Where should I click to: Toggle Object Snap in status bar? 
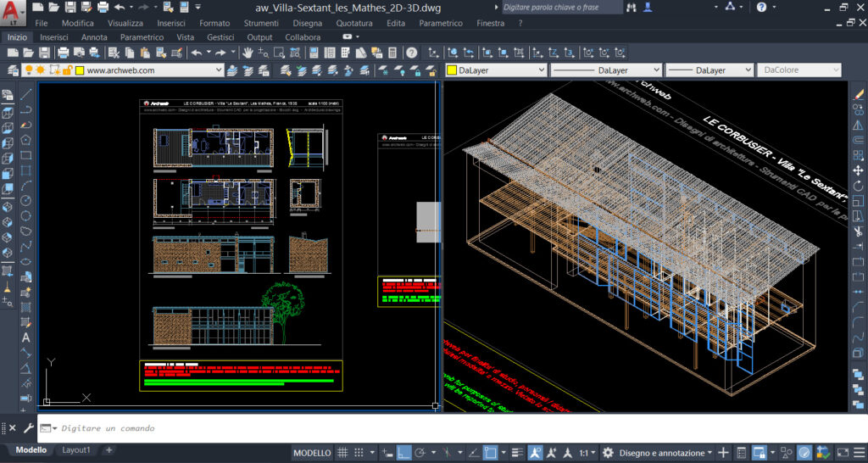[x=490, y=453]
